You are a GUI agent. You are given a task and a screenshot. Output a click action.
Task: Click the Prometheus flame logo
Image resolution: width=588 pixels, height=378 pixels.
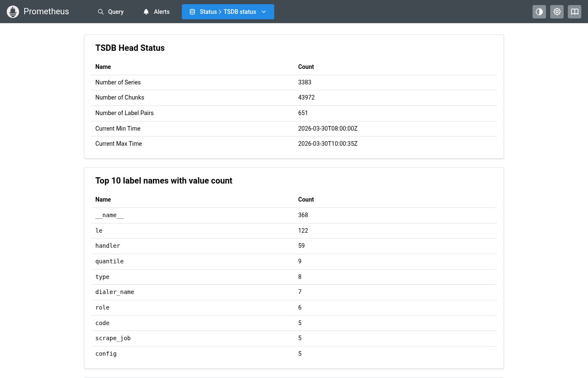pyautogui.click(x=13, y=12)
